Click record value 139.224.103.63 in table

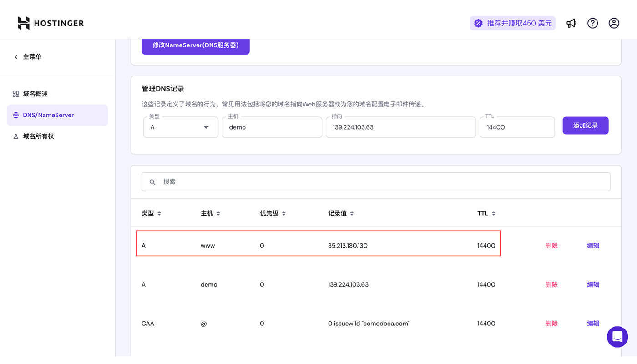pos(348,285)
